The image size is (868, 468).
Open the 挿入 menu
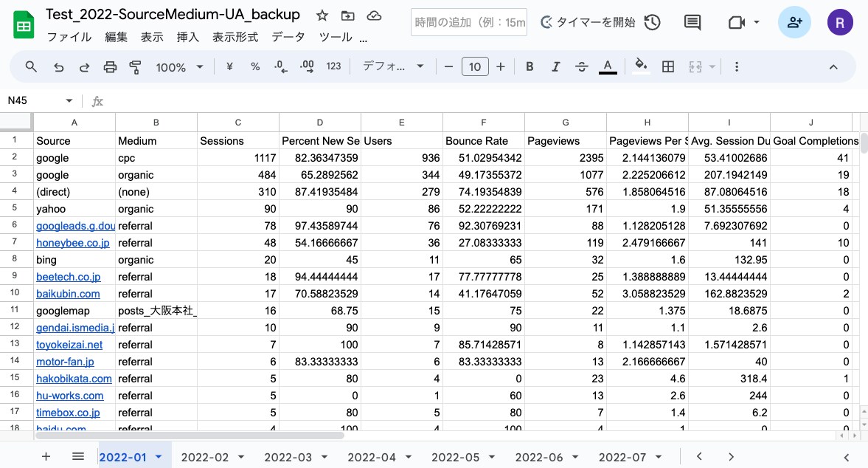click(187, 37)
